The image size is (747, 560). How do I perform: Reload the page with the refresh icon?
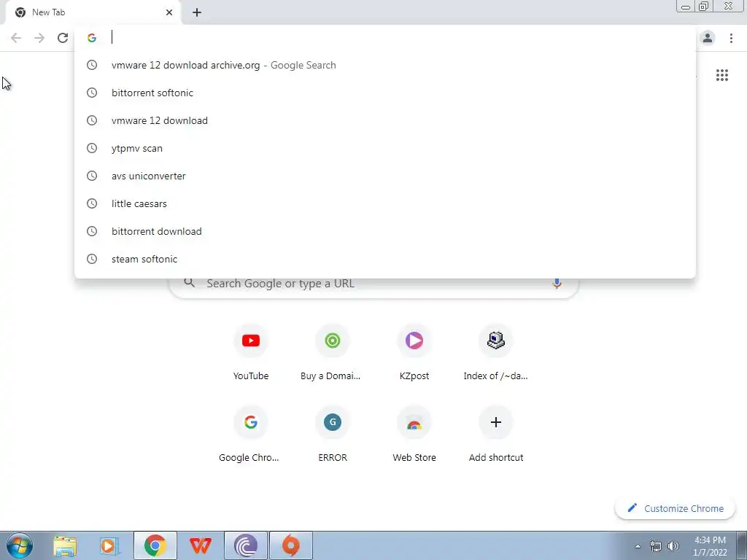click(63, 38)
